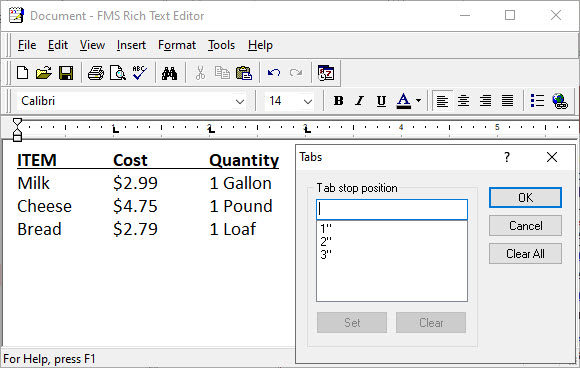Click the $4.75 price text
This screenshot has width=580, height=368.
pos(135,206)
